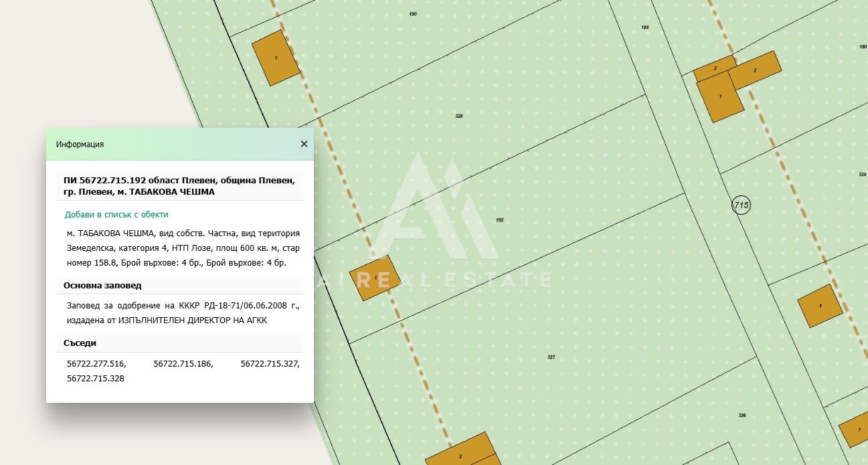The height and width of the screenshot is (465, 868).
Task: Select parcel 186 on the map
Action: pyautogui.click(x=644, y=27)
